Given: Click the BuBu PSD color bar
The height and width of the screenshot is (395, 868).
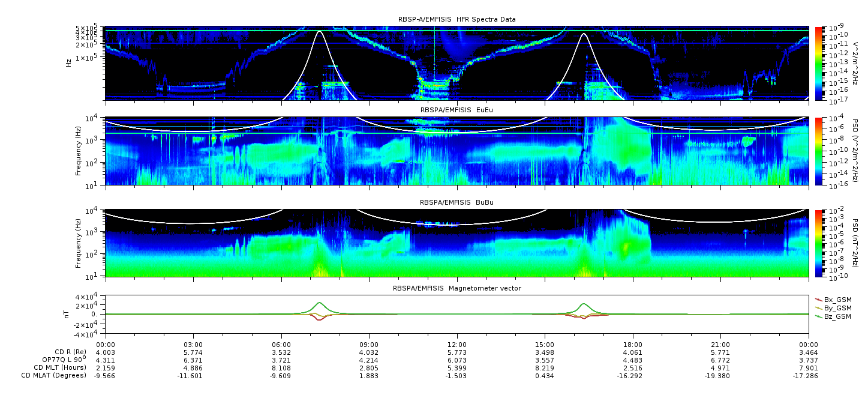Looking at the screenshot, I should pos(819,243).
